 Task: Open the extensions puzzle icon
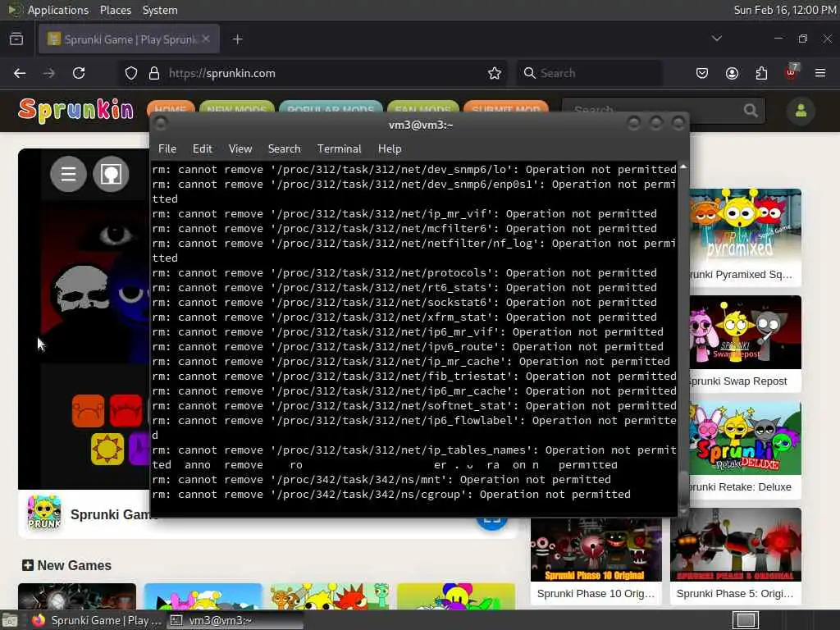(x=761, y=73)
